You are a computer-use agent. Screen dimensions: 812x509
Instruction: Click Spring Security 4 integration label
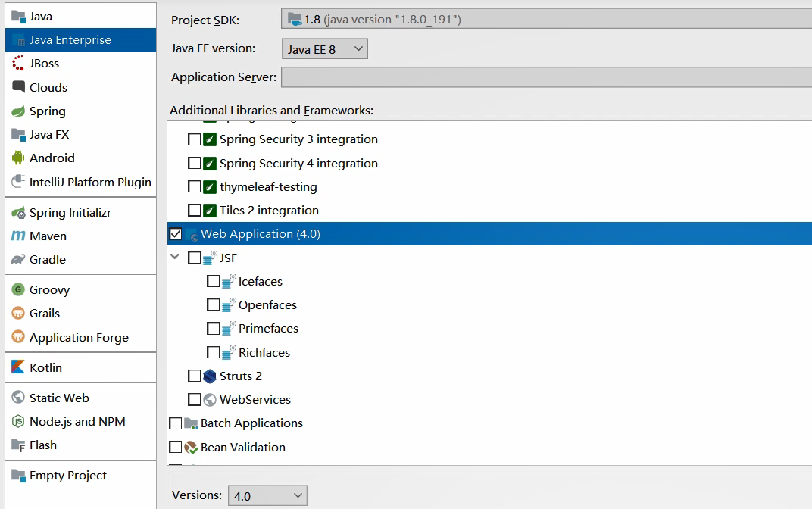pyautogui.click(x=298, y=164)
